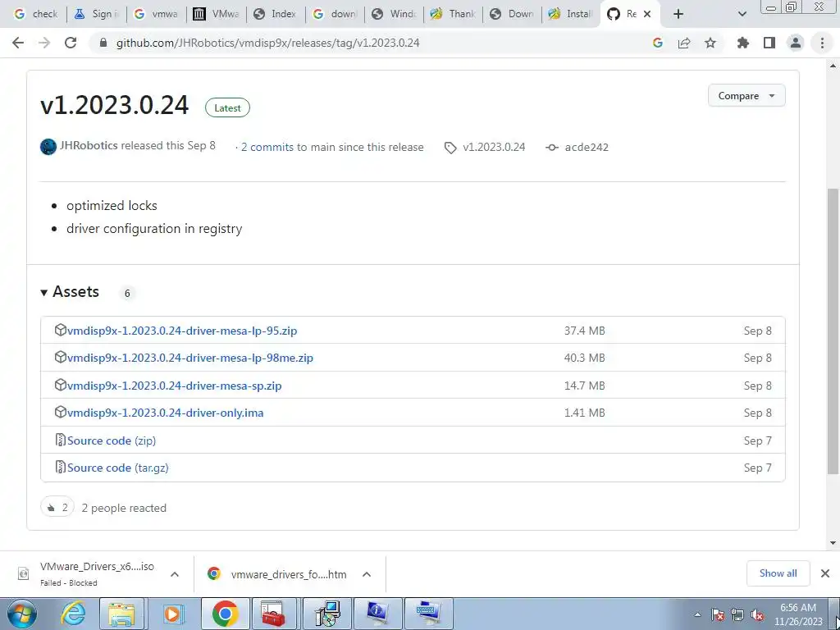Collapse the Assets section
The image size is (840, 630).
71,292
